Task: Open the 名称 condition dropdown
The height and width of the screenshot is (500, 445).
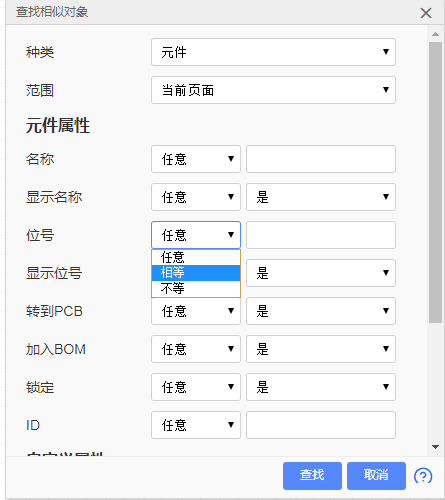Action: click(196, 159)
